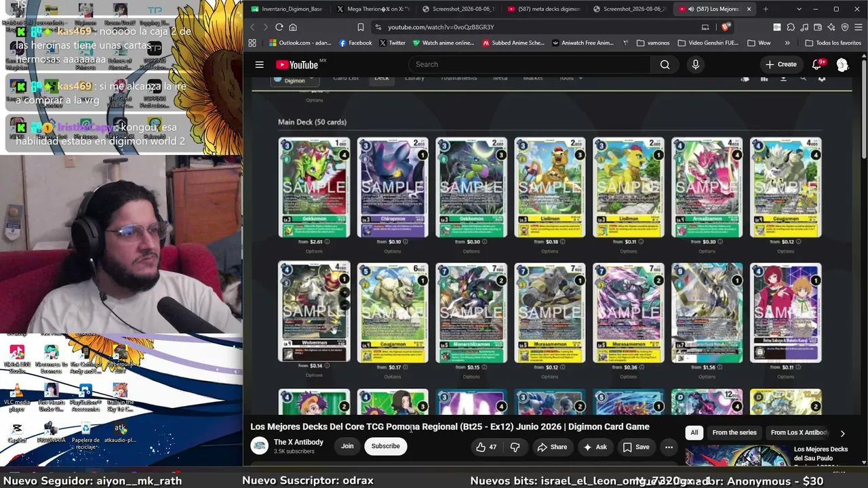Screen dimensions: 868x488
Task: Open PlayStation Accessories desktop shortcut
Action: (85, 398)
